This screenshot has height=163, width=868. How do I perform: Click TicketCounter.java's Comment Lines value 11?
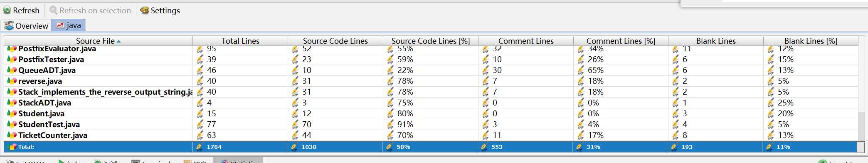click(x=497, y=135)
